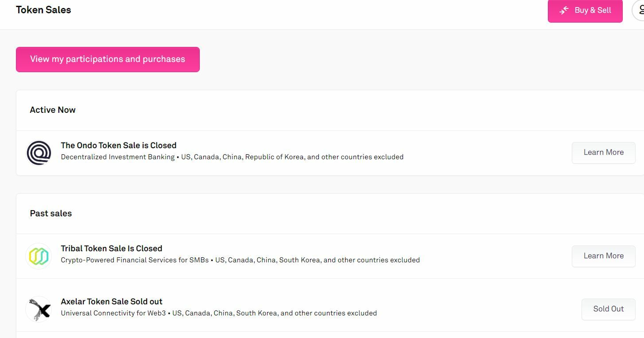The image size is (644, 338).
Task: Open Axelar Token Sale Sold out title
Action: (x=112, y=301)
